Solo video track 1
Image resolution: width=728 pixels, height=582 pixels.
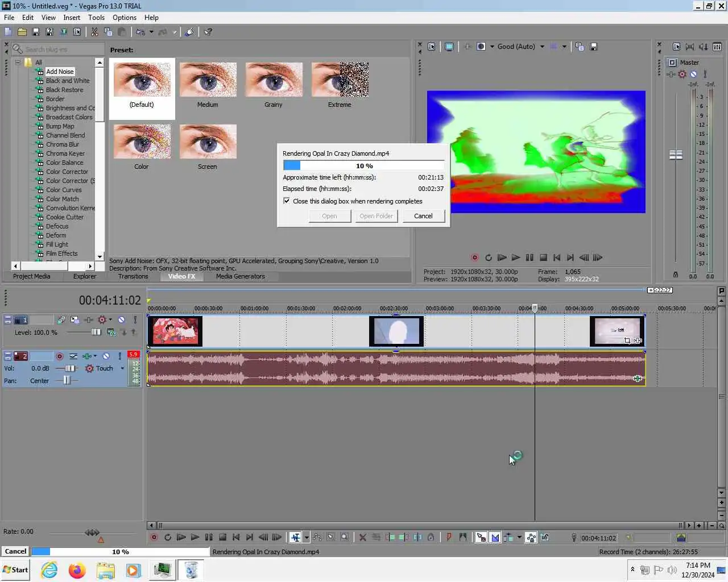tap(135, 320)
